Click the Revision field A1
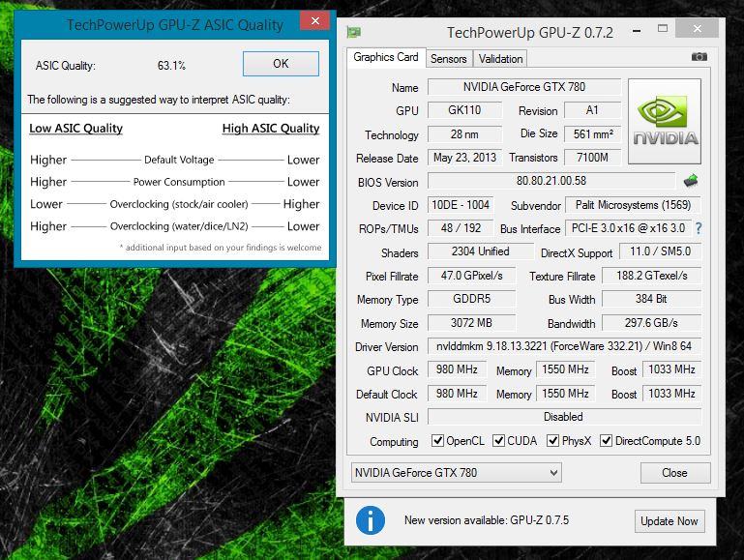This screenshot has height=560, width=744. [592, 110]
